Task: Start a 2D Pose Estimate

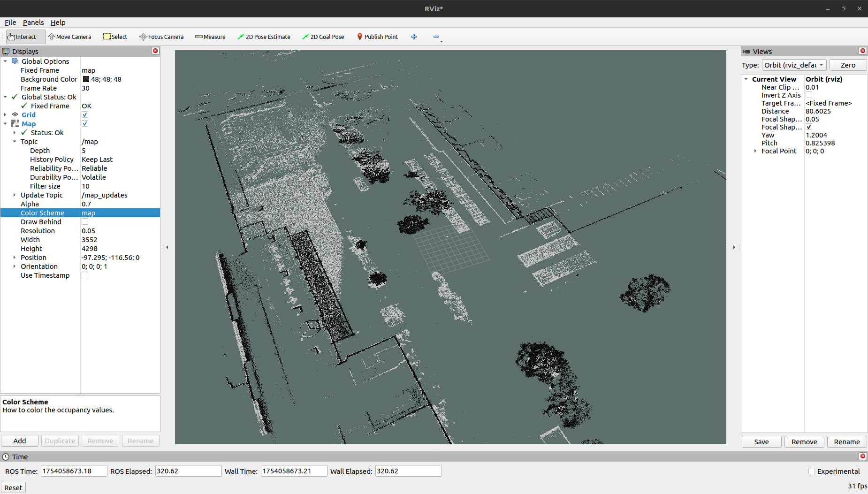Action: (x=264, y=37)
